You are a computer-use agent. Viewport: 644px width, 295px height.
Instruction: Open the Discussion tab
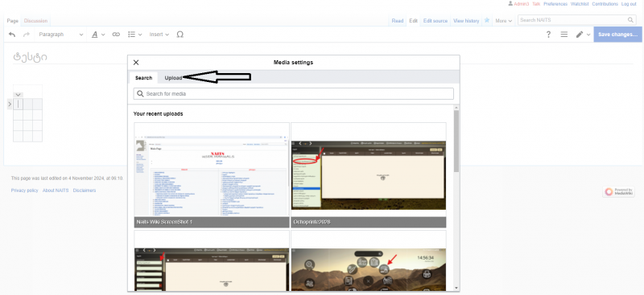tap(35, 21)
